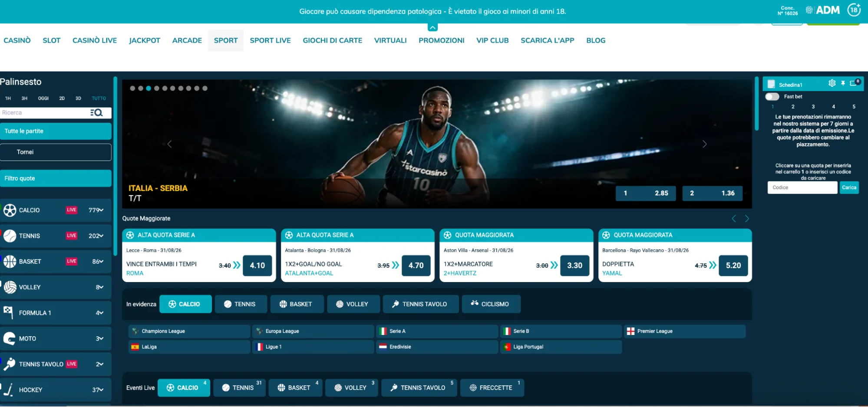Click the Carica button
The height and width of the screenshot is (407, 868).
pos(849,187)
